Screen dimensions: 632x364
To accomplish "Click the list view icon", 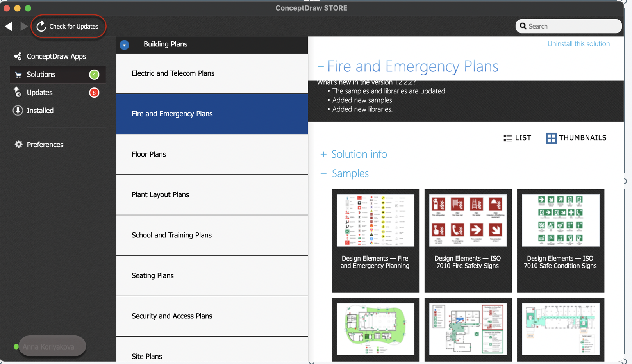I will (507, 138).
